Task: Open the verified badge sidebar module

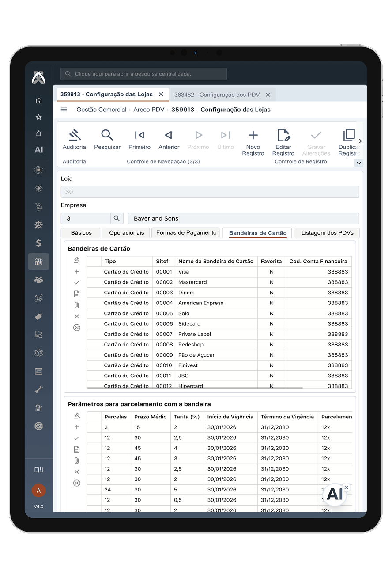Action: click(38, 426)
